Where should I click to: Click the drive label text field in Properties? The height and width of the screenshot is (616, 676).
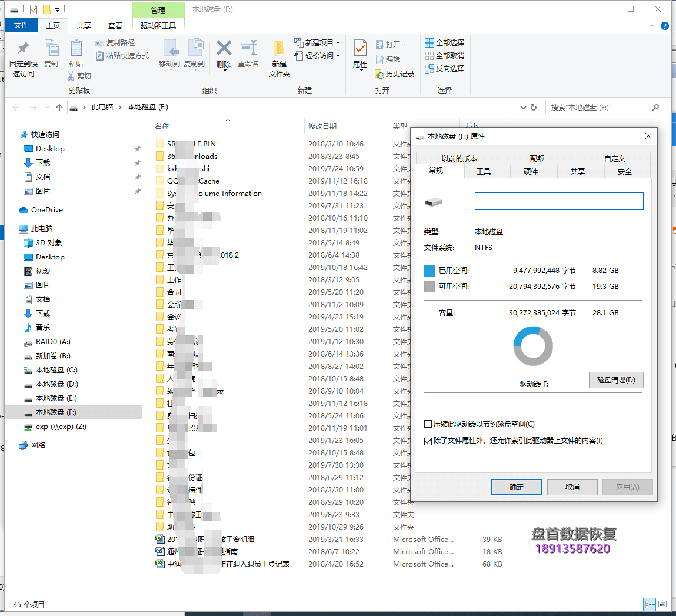coord(559,201)
